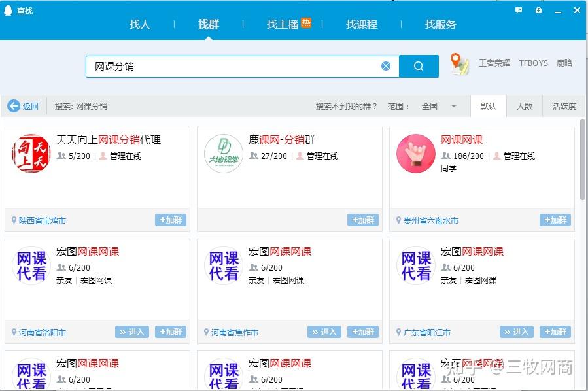Enter the 河南省焦作市 group via 进入
This screenshot has height=391, width=588.
tap(324, 331)
